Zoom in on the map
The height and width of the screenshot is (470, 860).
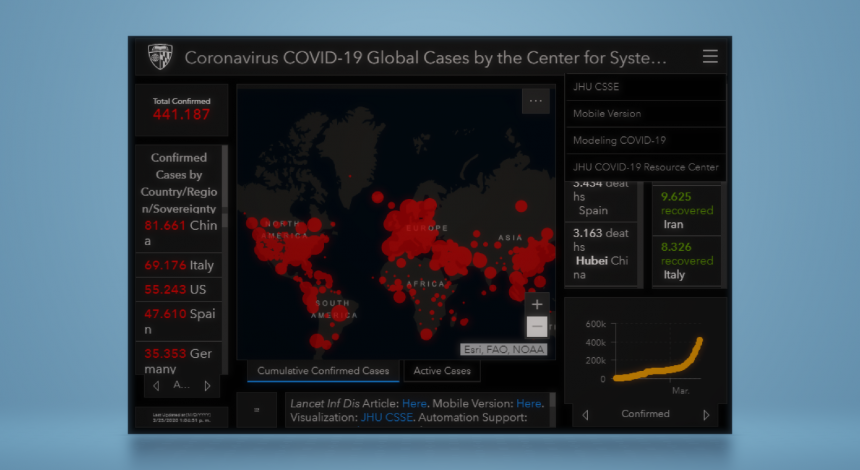click(x=537, y=304)
